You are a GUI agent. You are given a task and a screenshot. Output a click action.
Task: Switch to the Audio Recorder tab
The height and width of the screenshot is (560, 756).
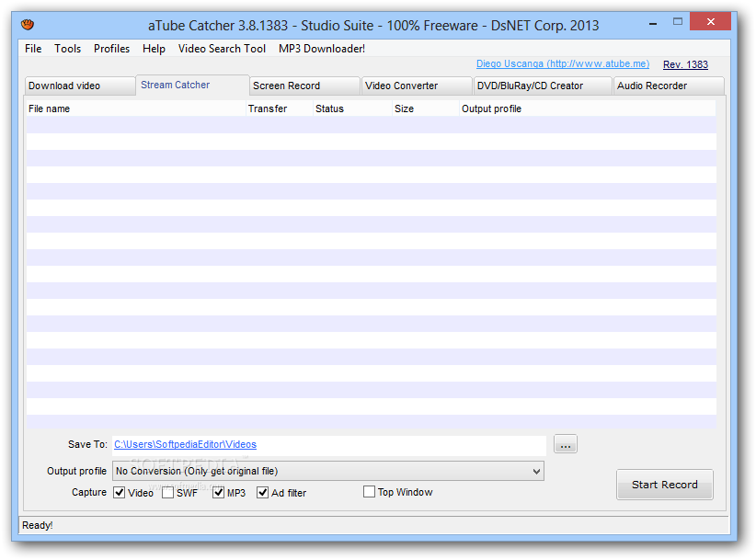pos(669,86)
